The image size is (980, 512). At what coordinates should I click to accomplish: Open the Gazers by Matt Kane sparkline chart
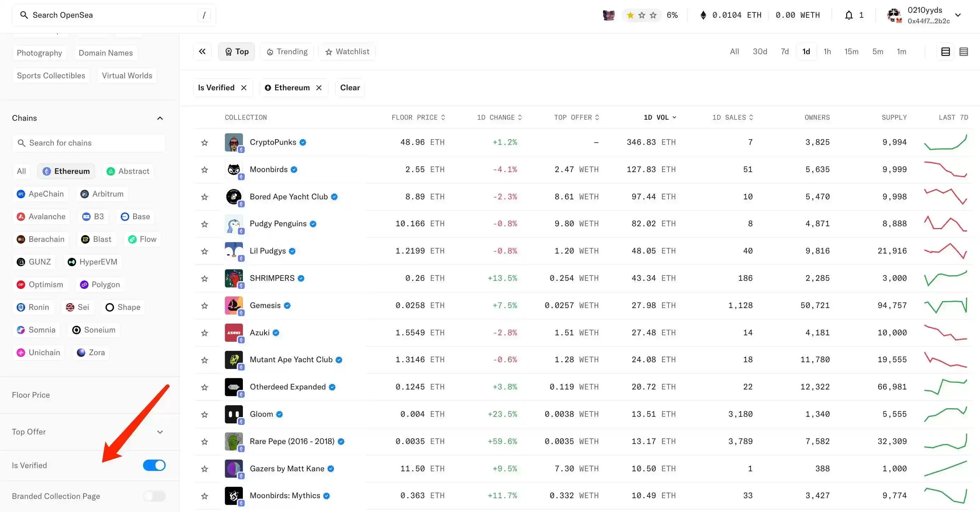(945, 469)
